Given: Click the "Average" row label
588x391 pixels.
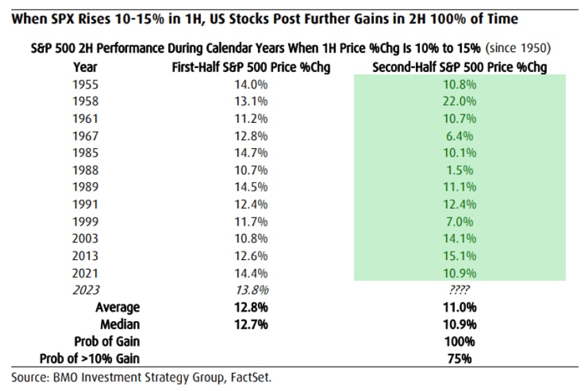Looking at the screenshot, I should 118,307.
